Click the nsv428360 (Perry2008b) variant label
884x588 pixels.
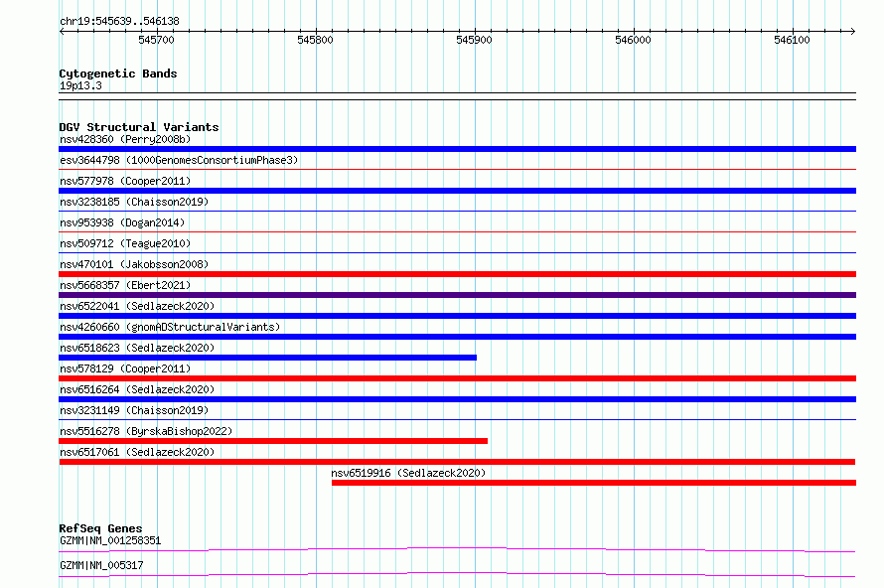[x=125, y=139]
